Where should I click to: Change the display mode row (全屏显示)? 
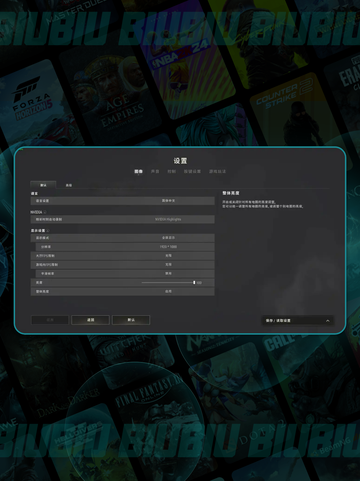pyautogui.click(x=123, y=238)
